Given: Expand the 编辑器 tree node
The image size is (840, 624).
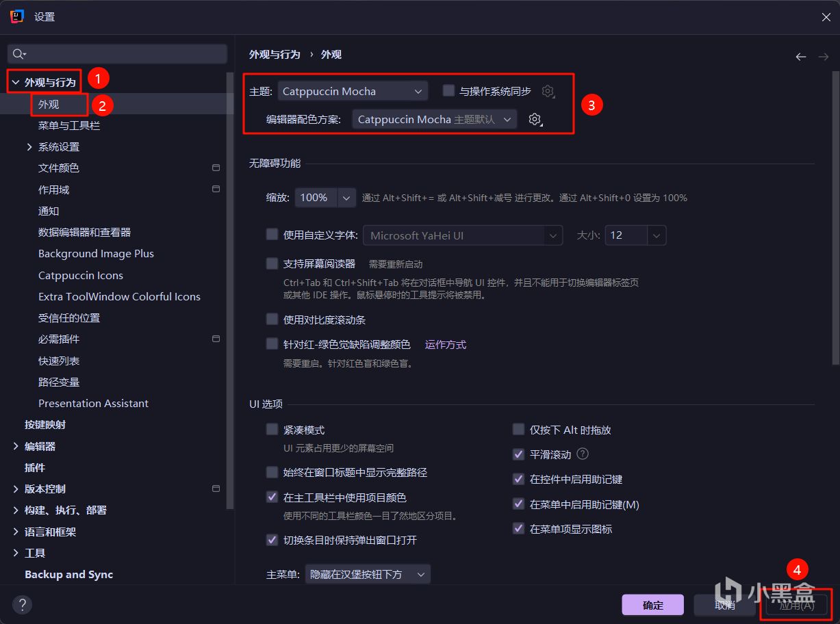Looking at the screenshot, I should (16, 446).
